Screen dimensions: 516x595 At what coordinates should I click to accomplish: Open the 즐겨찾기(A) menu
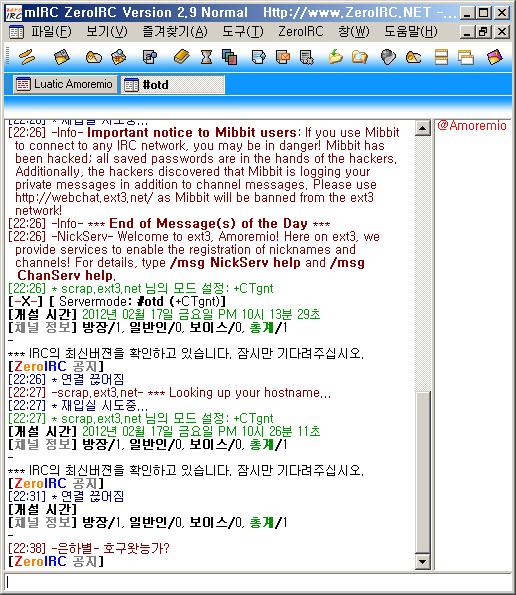tap(175, 31)
